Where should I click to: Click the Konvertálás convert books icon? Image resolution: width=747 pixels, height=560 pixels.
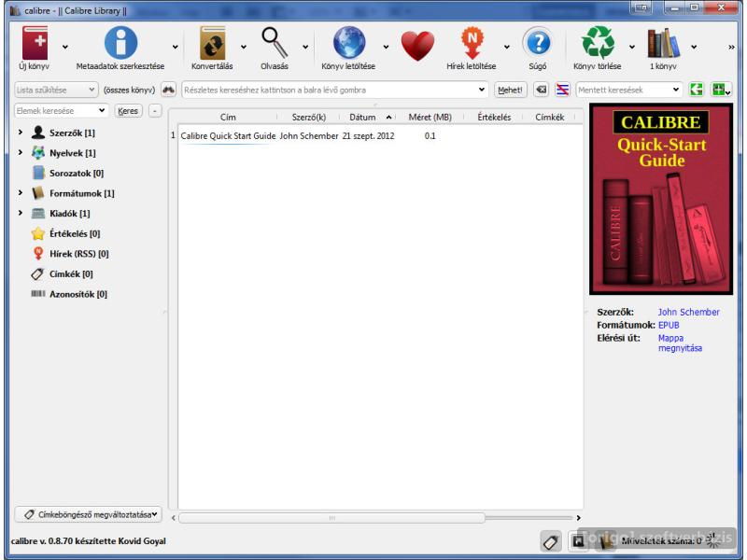213,43
